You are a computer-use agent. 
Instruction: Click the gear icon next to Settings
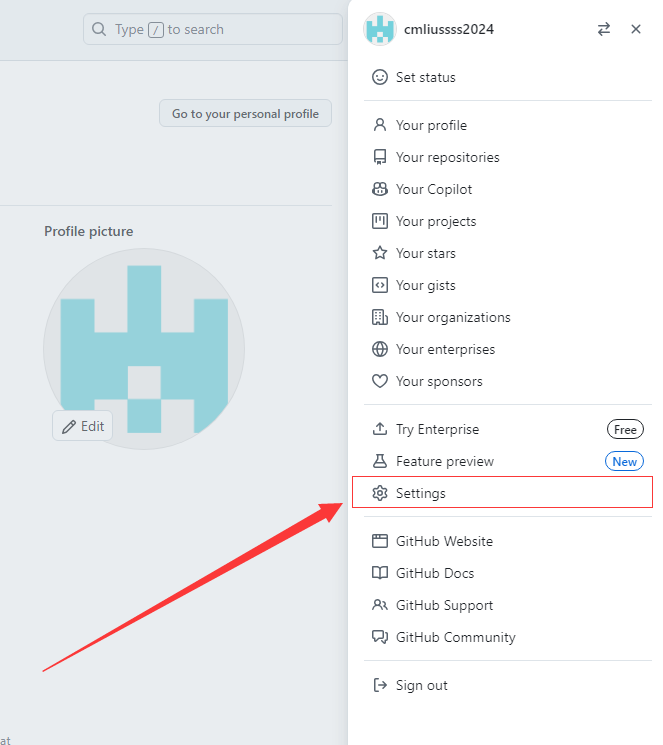coord(379,493)
